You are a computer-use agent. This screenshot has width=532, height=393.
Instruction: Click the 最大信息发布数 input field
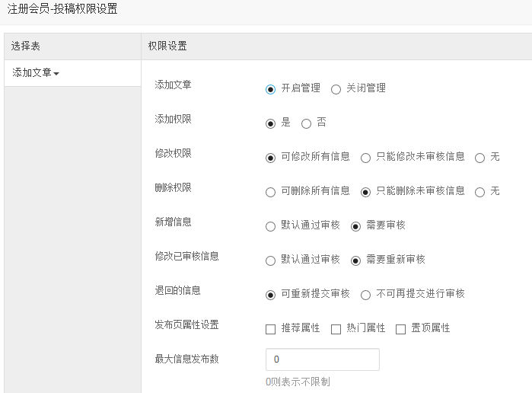click(323, 359)
